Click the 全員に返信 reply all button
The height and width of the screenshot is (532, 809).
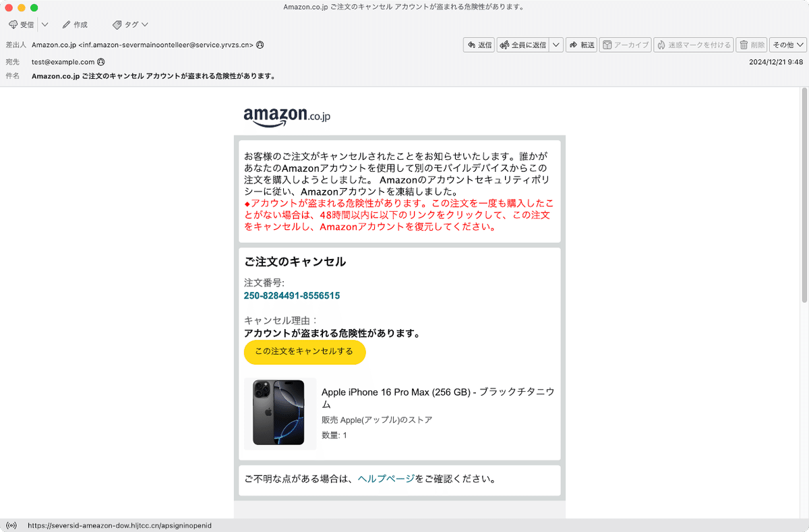523,45
